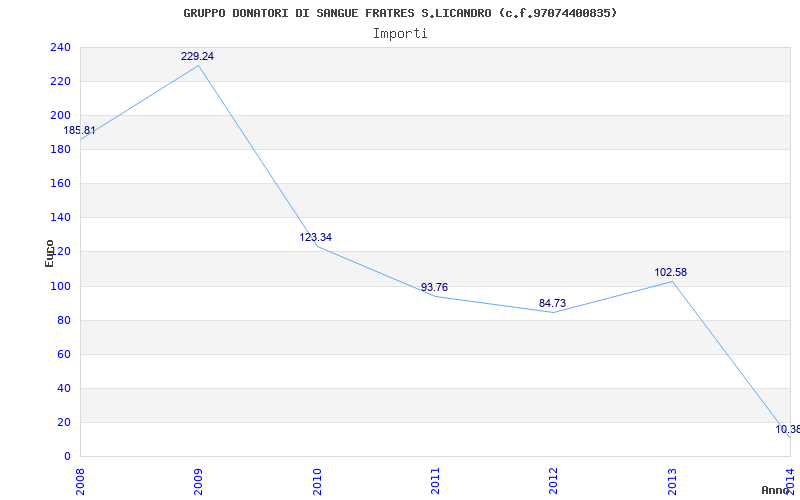
Task: Click the 100 y-axis tick label
Action: [60, 286]
